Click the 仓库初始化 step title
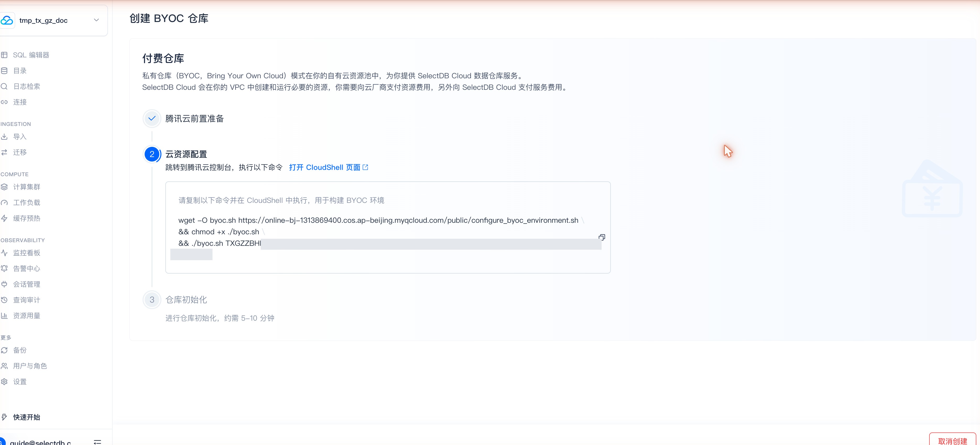Viewport: 980px width, 445px height. [186, 299]
